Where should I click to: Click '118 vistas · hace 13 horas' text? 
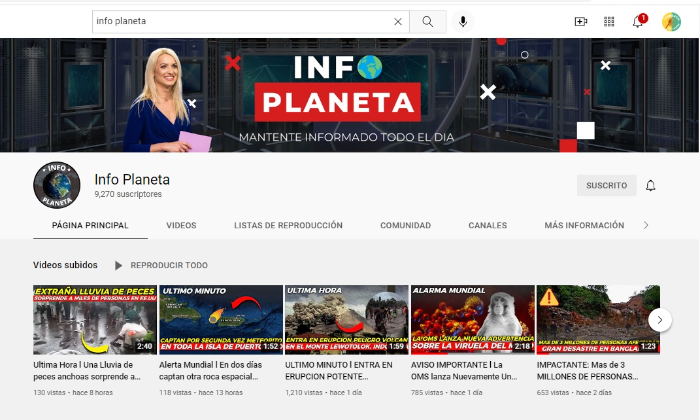pos(201,393)
